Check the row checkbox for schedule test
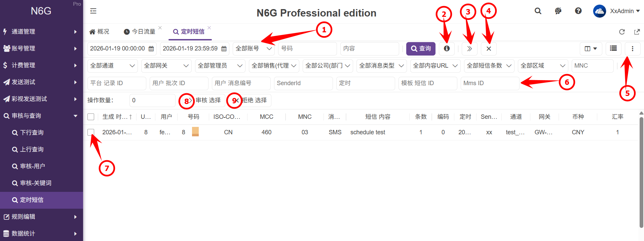The width and height of the screenshot is (644, 241). point(91,132)
